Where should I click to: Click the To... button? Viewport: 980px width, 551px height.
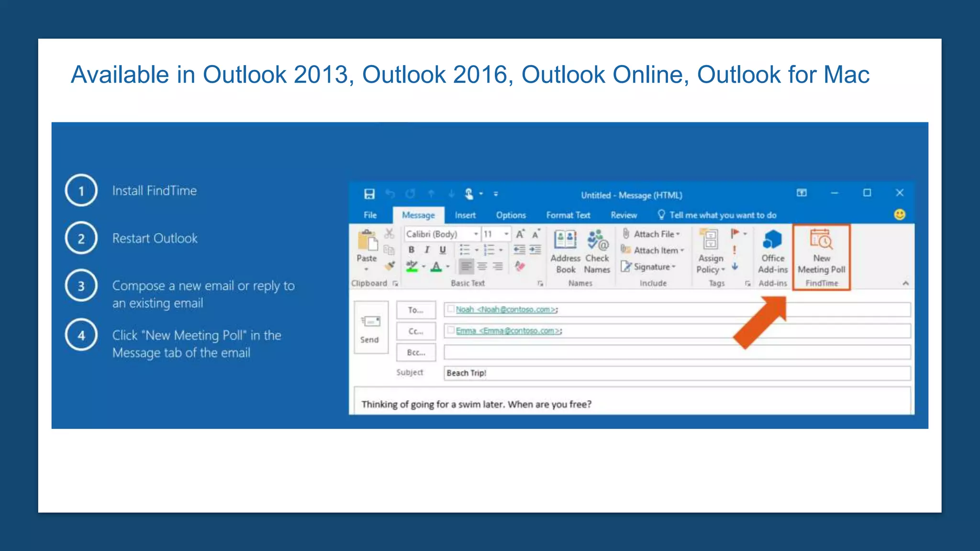pyautogui.click(x=416, y=310)
